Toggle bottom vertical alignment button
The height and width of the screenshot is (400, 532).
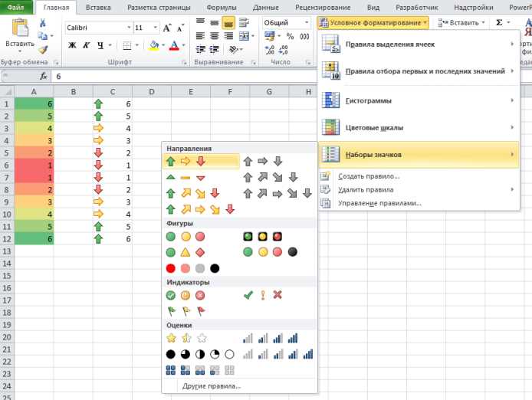click(228, 23)
